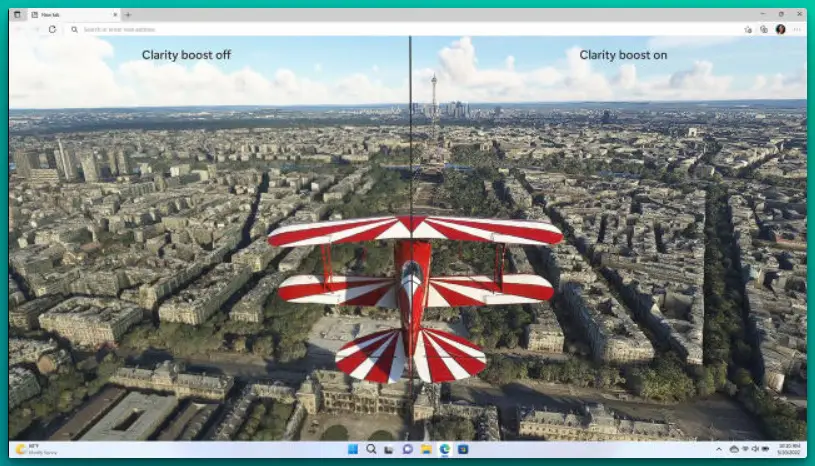Screen dimensions: 815x466
Task: Open File Explorer from the taskbar
Action: [x=426, y=449]
